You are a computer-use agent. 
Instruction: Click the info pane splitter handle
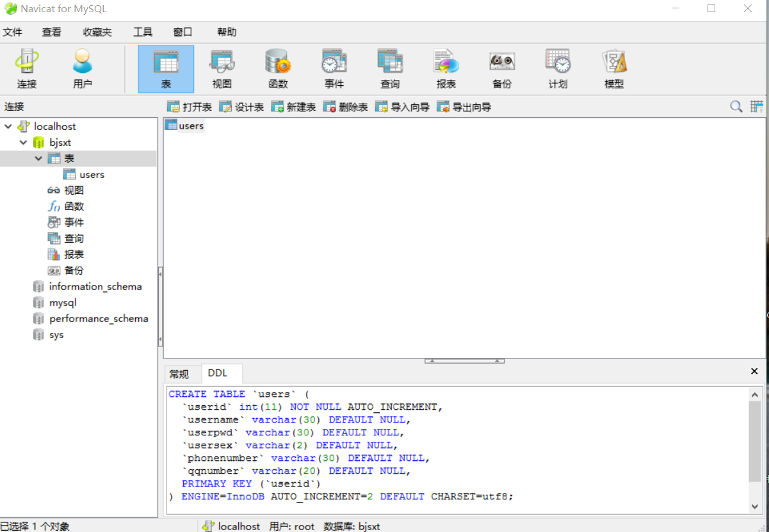coord(464,361)
